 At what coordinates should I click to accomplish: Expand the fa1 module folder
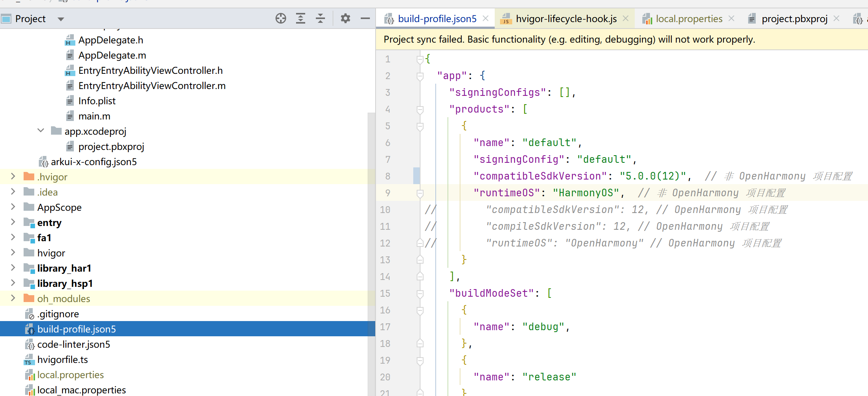pyautogui.click(x=13, y=237)
